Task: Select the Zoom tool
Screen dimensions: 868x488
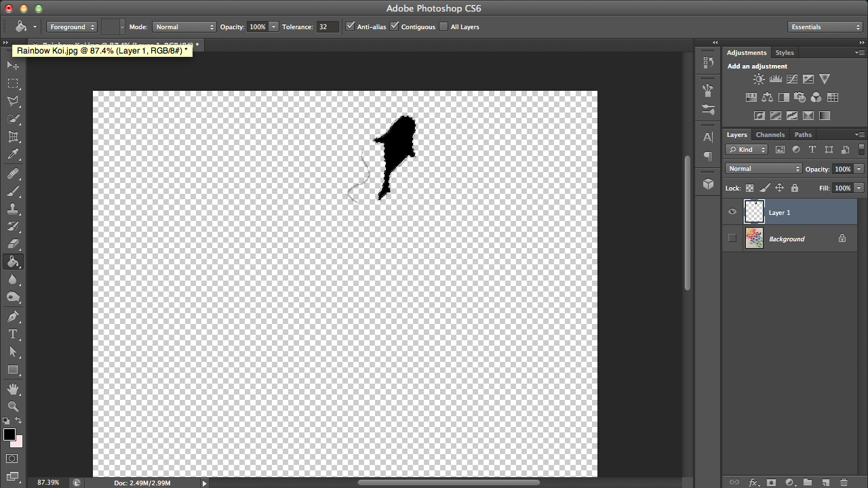Action: (12, 407)
